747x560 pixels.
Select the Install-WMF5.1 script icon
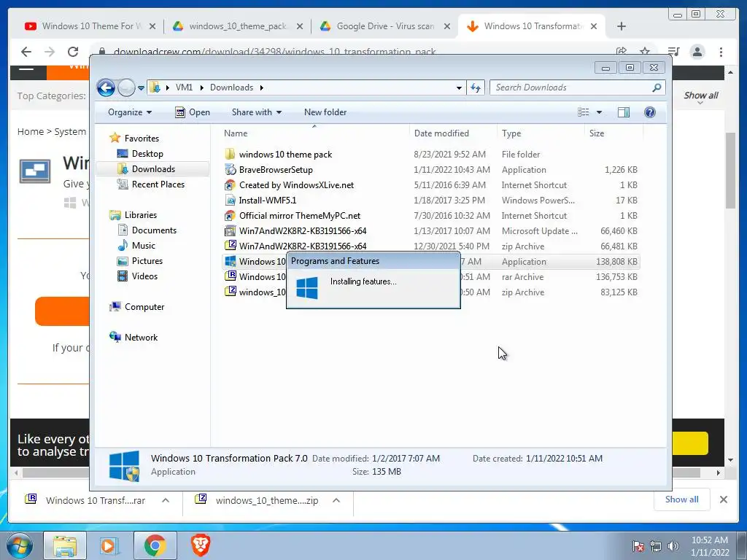click(x=230, y=200)
